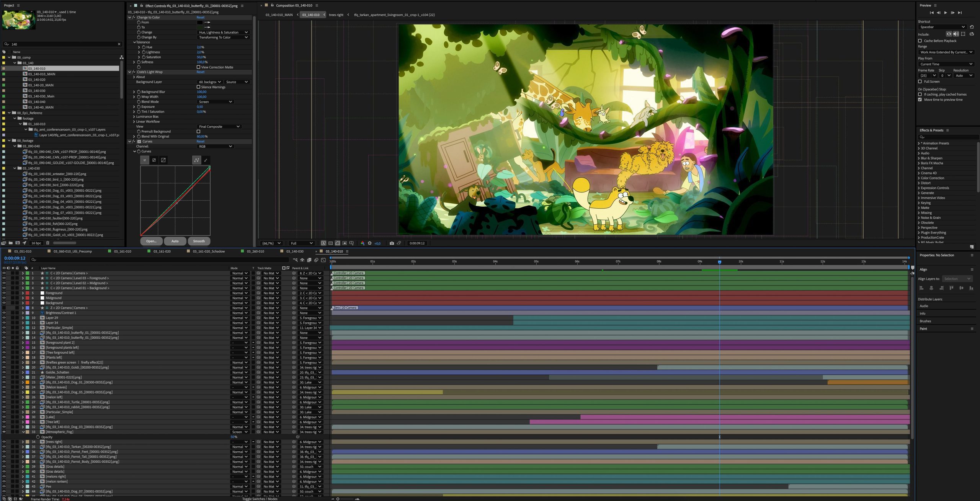
Task: Collapse the Change to Color effect
Action: click(130, 17)
